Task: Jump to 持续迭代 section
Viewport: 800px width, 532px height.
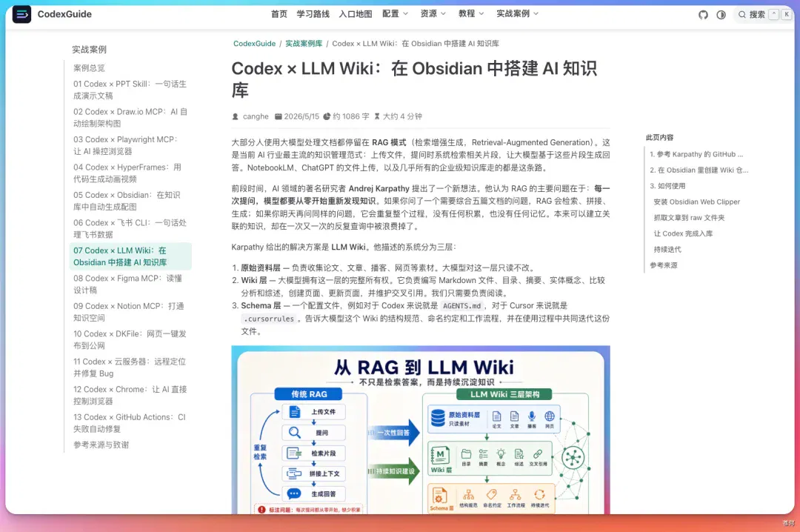Action: point(667,249)
